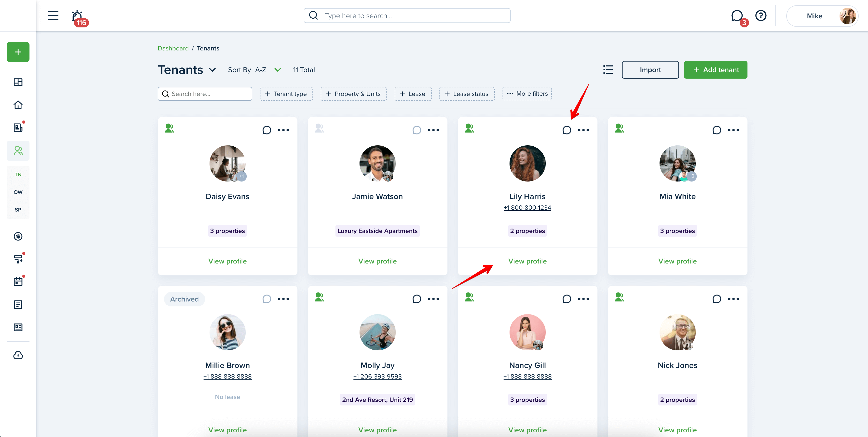Screen dimensions: 868x437
Task: Select SP service pros sub-item in sidebar
Action: pos(18,209)
